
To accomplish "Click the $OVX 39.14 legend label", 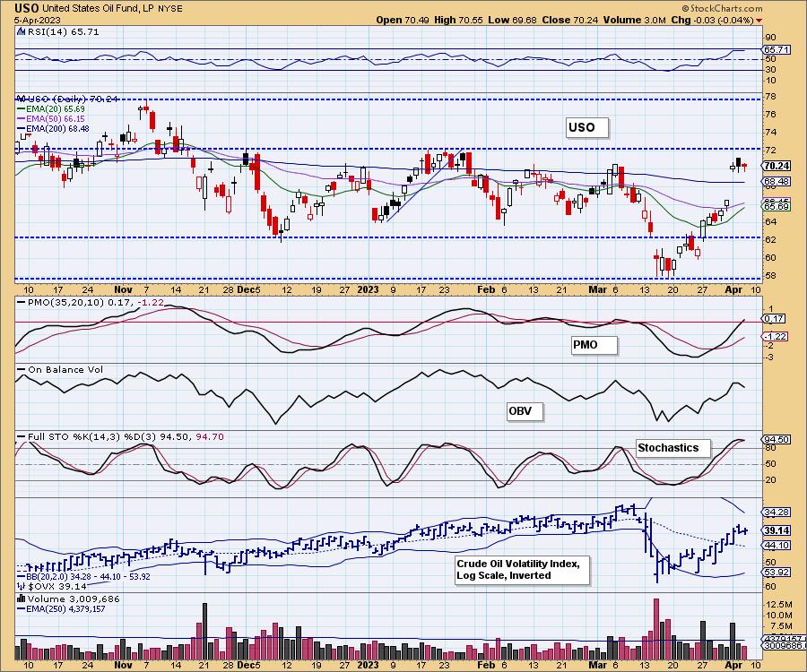I will pyautogui.click(x=57, y=587).
